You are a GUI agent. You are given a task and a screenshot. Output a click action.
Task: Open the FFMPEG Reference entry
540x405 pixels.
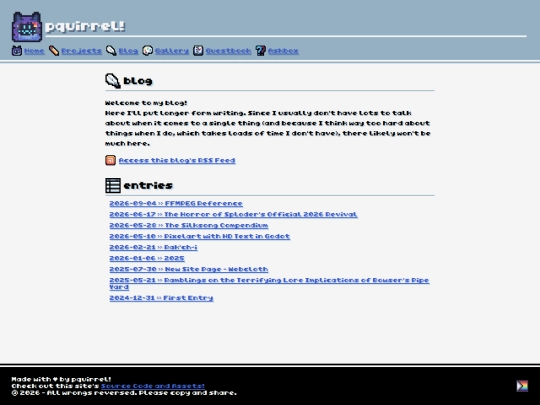pos(176,204)
